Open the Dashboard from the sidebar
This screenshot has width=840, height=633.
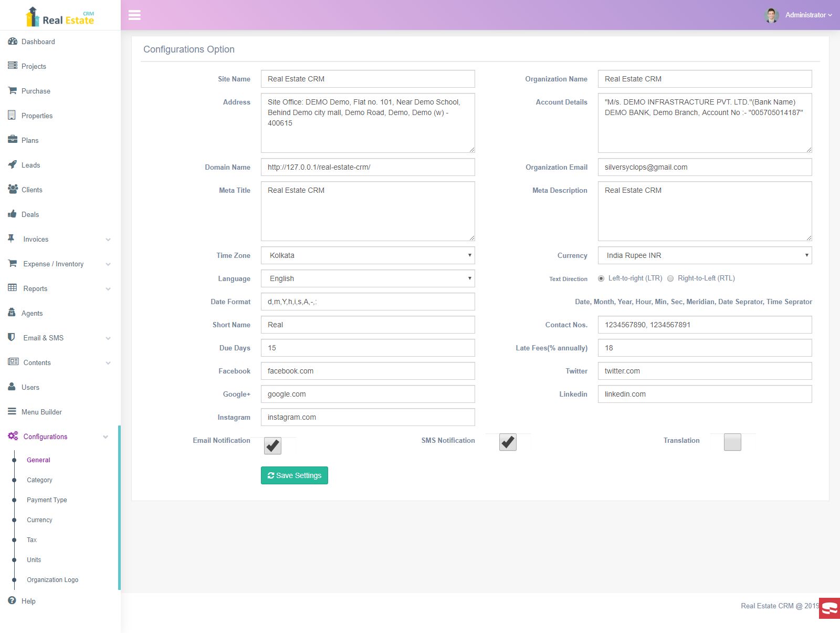click(x=38, y=41)
